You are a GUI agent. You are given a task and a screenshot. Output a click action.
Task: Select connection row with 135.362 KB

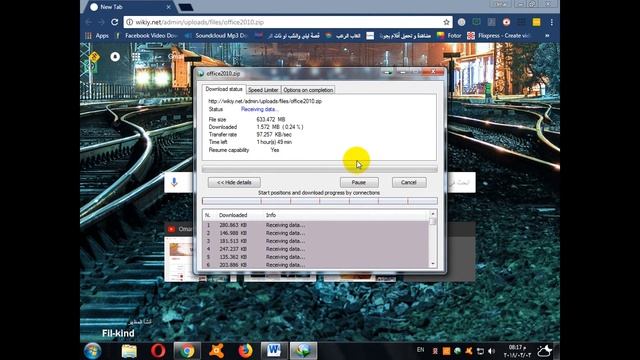pyautogui.click(x=316, y=257)
